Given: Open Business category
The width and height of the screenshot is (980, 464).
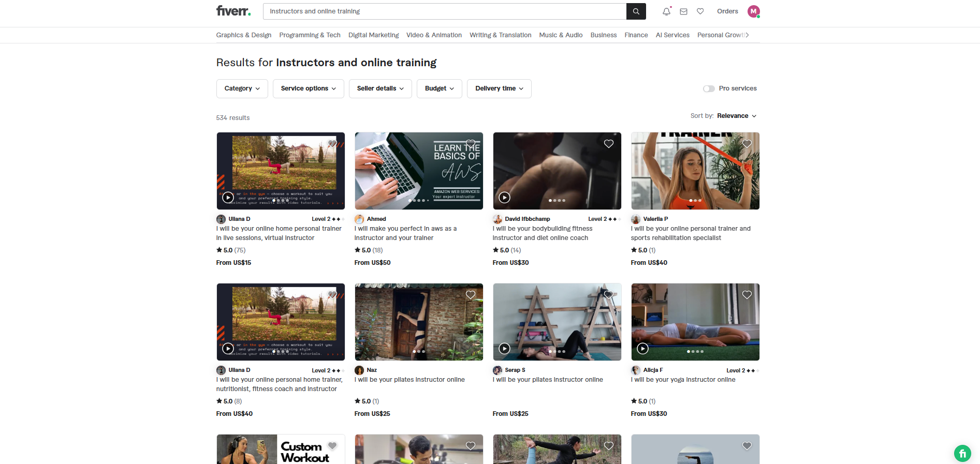Looking at the screenshot, I should click(604, 35).
